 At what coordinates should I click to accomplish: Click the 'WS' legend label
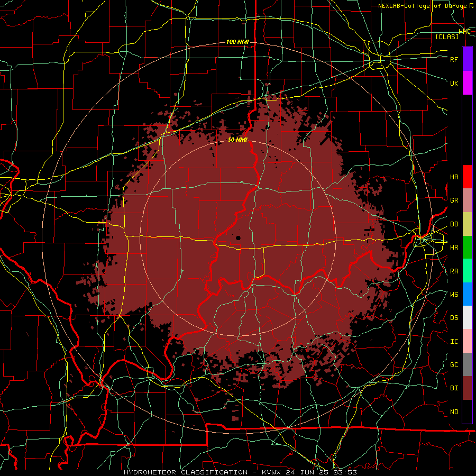tap(454, 295)
